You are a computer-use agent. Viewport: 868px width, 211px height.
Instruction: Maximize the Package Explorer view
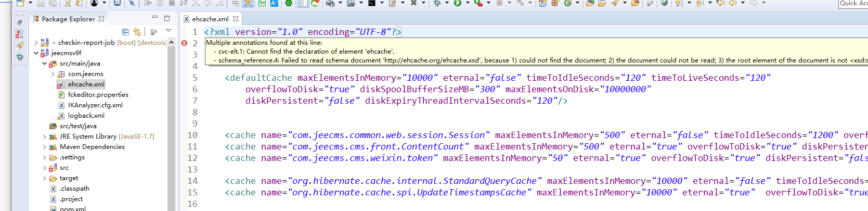click(x=167, y=18)
